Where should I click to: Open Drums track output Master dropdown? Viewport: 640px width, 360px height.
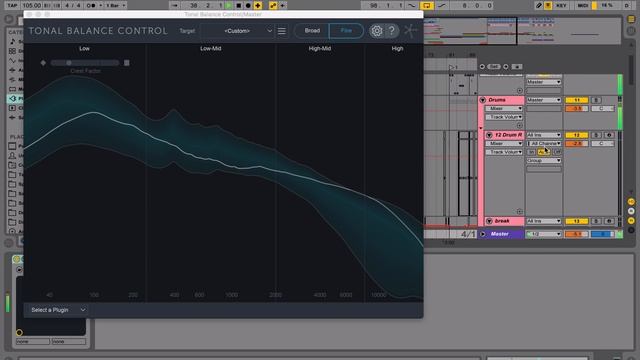544,100
